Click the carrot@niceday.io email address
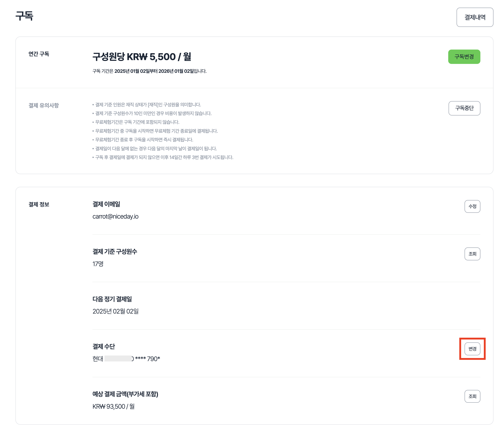The height and width of the screenshot is (431, 504). pyautogui.click(x=115, y=216)
